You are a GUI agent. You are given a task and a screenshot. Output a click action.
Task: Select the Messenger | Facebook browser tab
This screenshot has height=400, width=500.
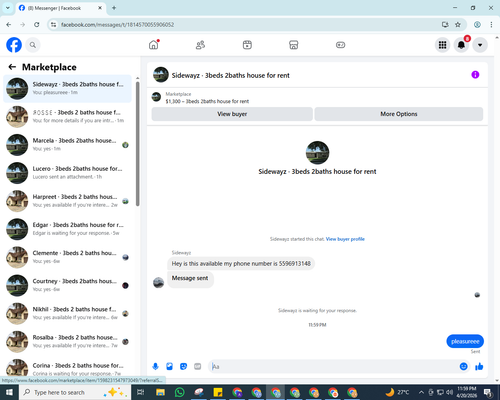click(60, 8)
